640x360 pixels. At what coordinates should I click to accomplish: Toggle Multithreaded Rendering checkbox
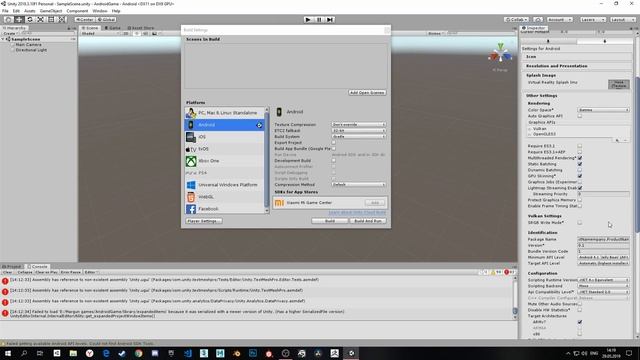pyautogui.click(x=580, y=158)
